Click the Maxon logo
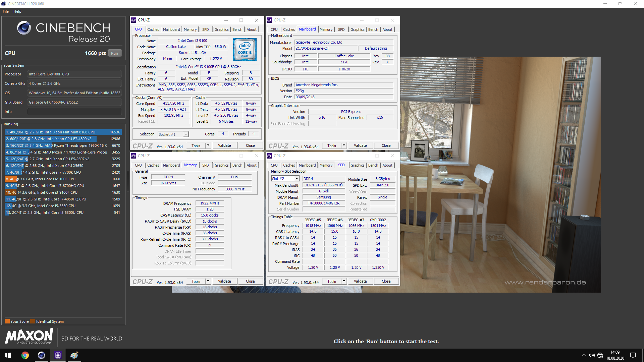This screenshot has height=362, width=644. point(29,336)
